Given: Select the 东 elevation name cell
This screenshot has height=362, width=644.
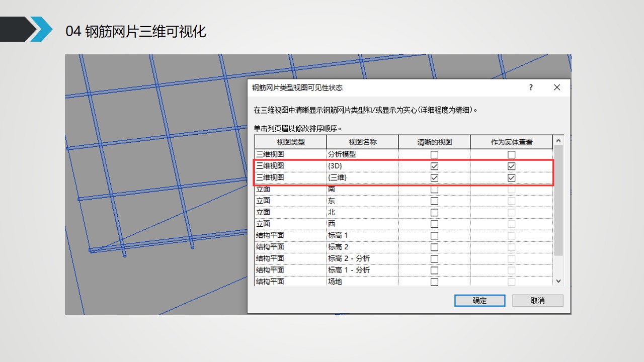Looking at the screenshot, I should [363, 201].
